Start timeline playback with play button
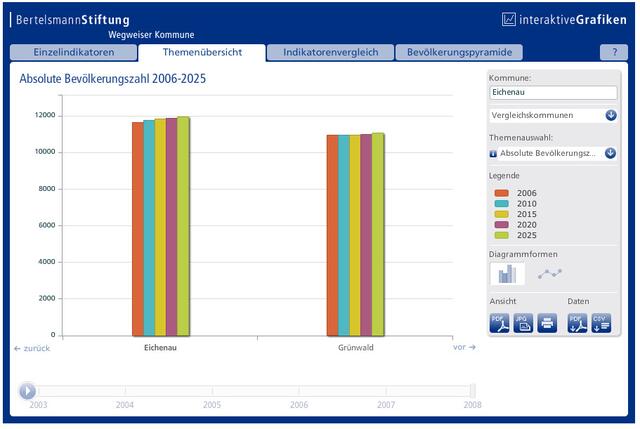This screenshot has width=640, height=429. click(27, 391)
